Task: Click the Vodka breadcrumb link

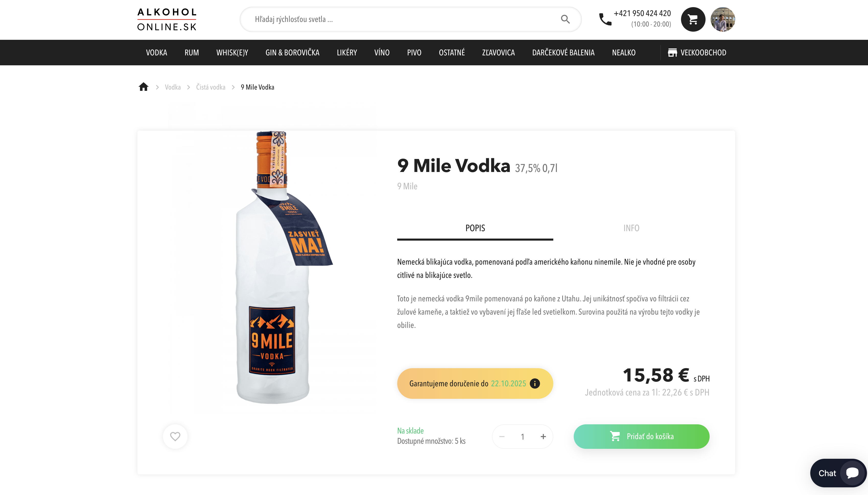Action: (x=172, y=87)
